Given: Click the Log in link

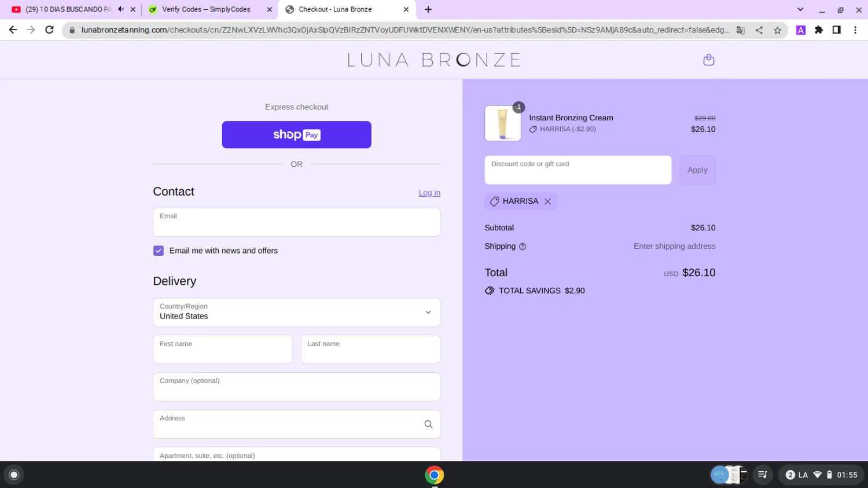Looking at the screenshot, I should (x=429, y=193).
